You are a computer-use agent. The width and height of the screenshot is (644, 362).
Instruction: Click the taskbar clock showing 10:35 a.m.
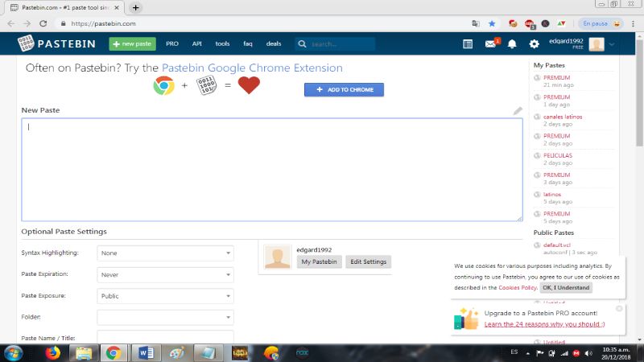click(616, 350)
